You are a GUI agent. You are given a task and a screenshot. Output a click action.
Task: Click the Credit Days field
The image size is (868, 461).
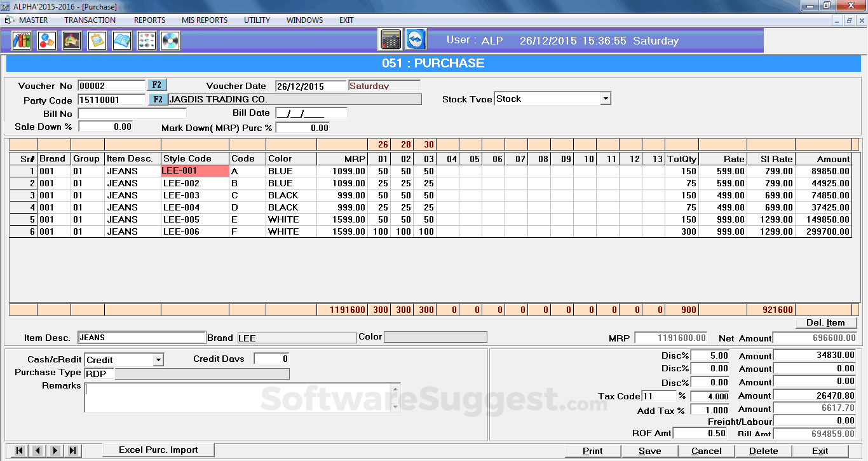coord(271,359)
